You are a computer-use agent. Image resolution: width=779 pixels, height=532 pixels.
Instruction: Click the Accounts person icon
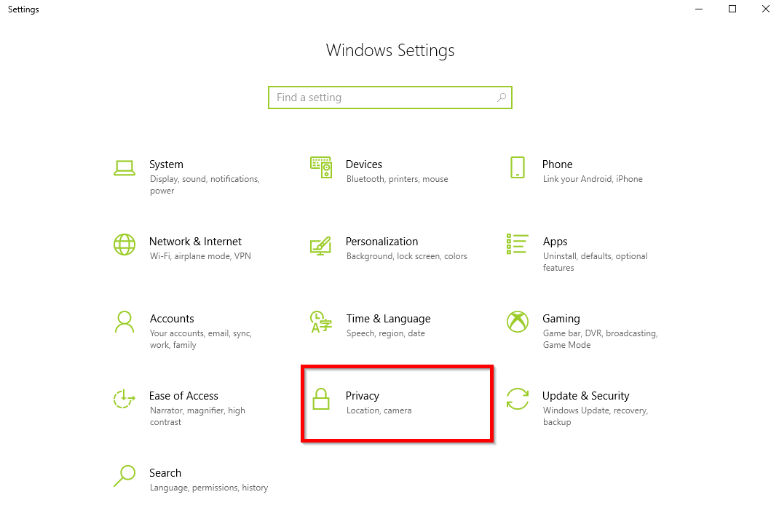(x=124, y=322)
